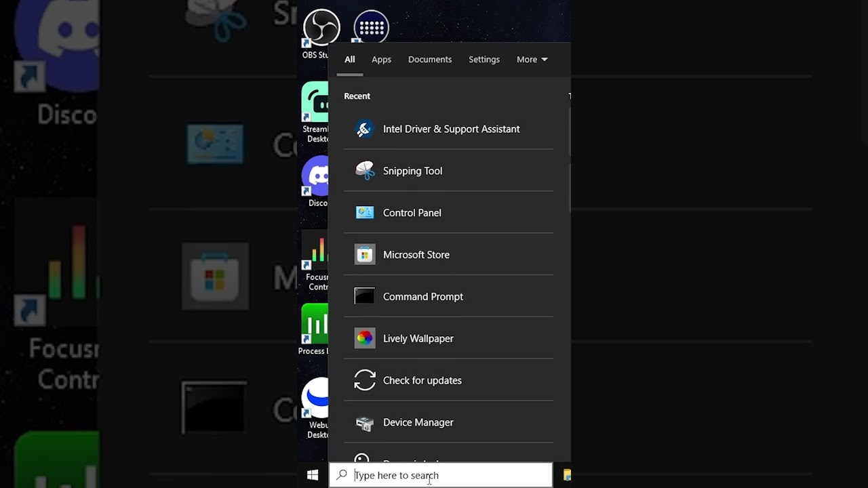The height and width of the screenshot is (488, 868).
Task: Click the Recent section heading
Action: tap(357, 96)
